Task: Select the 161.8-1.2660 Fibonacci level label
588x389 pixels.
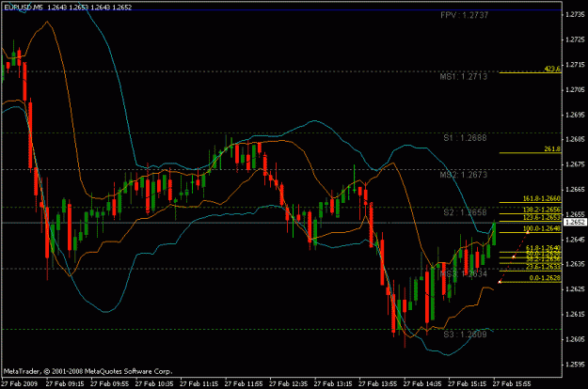Action: click(542, 199)
